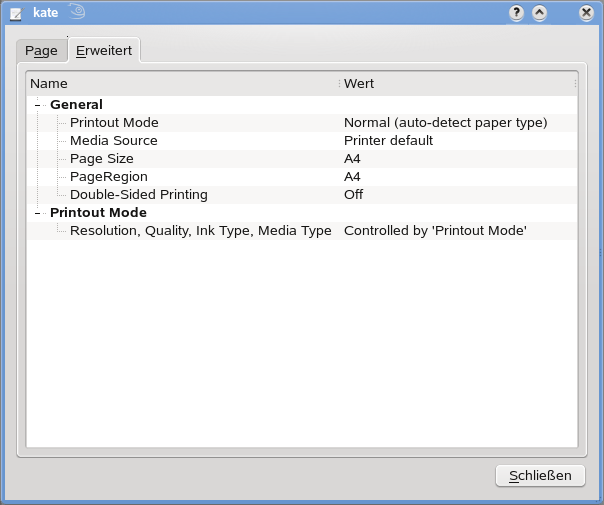Image resolution: width=604 pixels, height=505 pixels.
Task: Open the Printer default value field
Action: click(x=388, y=141)
